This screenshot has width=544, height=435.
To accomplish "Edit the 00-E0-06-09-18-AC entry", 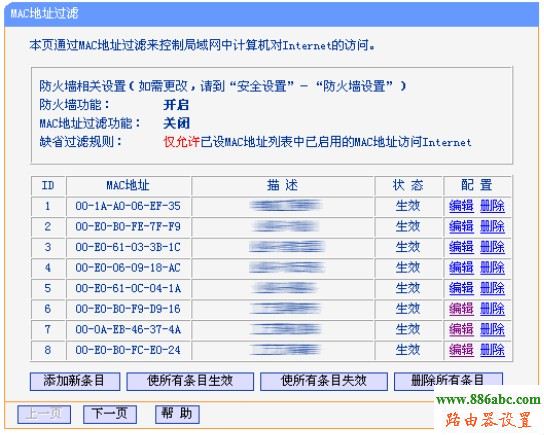I will [x=461, y=267].
